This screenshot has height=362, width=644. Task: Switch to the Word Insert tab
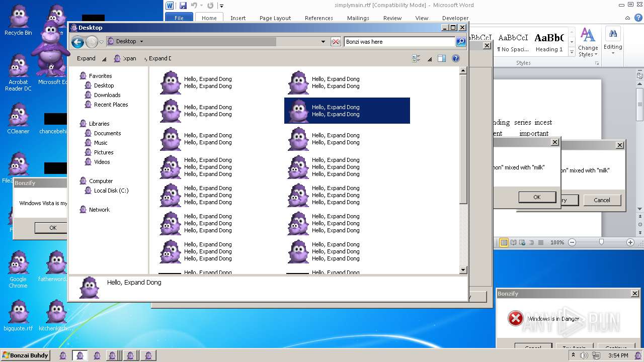tap(238, 18)
